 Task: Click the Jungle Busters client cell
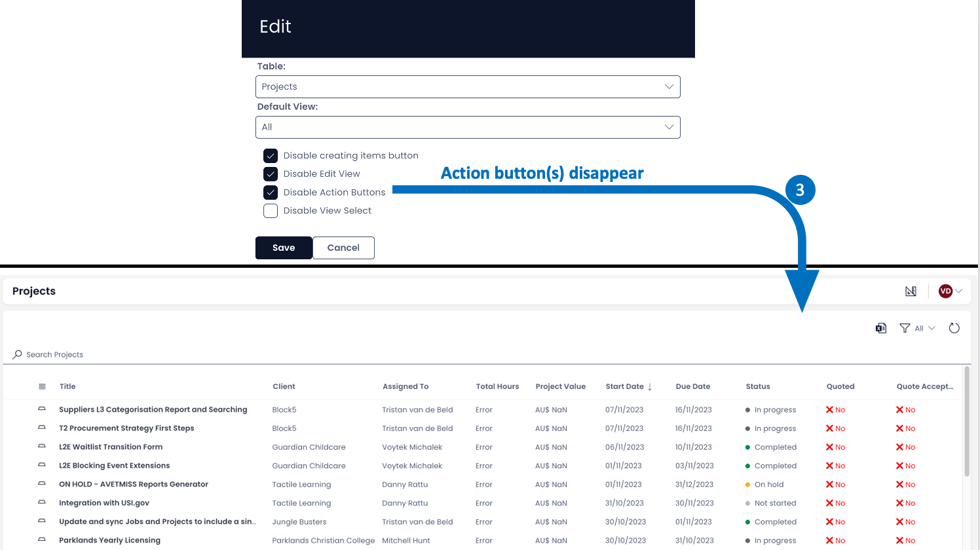(x=299, y=522)
